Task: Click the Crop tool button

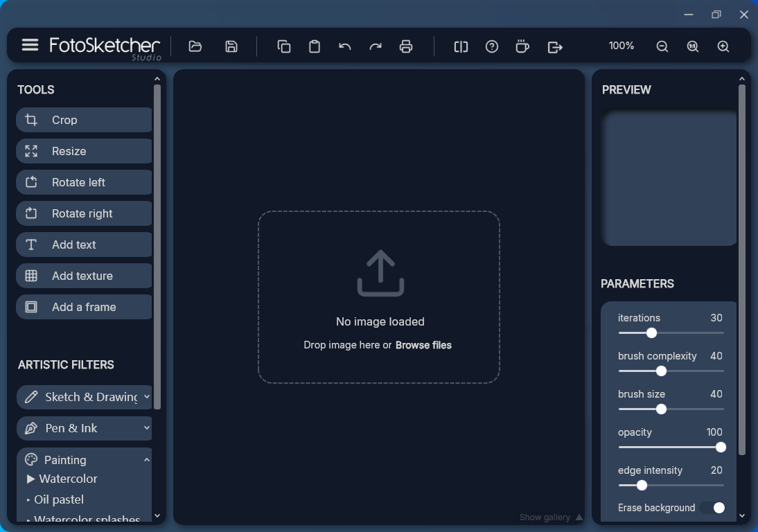Action: pos(84,120)
